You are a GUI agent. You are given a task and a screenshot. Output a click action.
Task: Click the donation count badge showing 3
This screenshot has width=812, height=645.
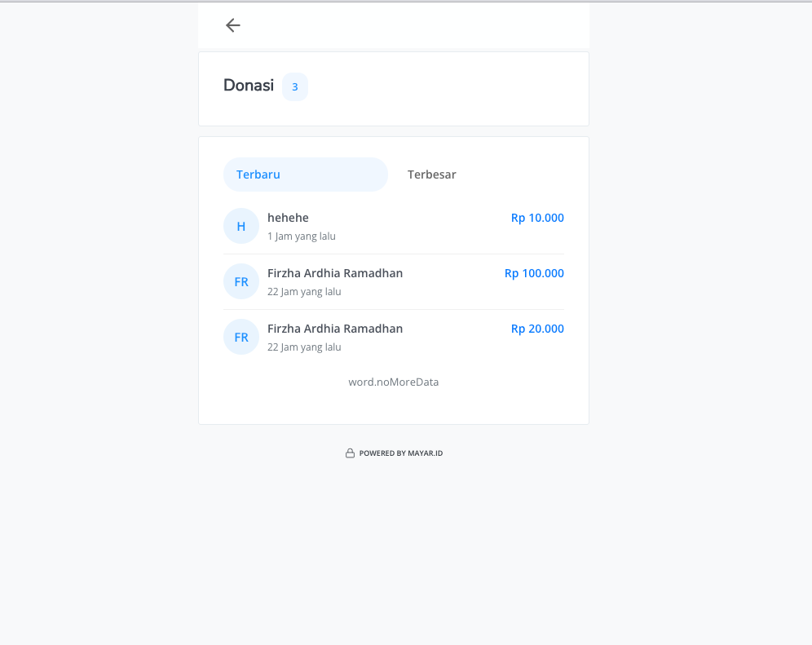pyautogui.click(x=294, y=87)
